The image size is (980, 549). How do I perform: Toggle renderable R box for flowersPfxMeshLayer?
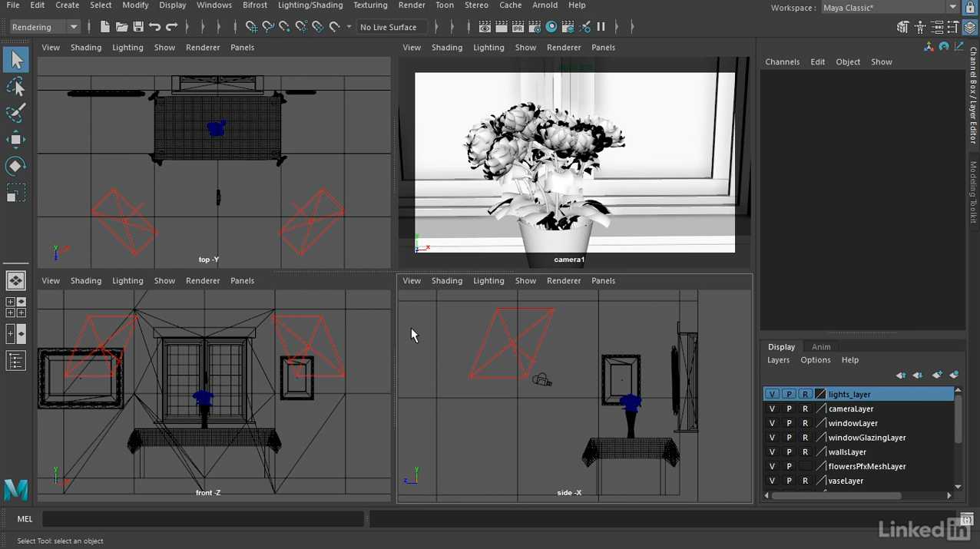(805, 466)
